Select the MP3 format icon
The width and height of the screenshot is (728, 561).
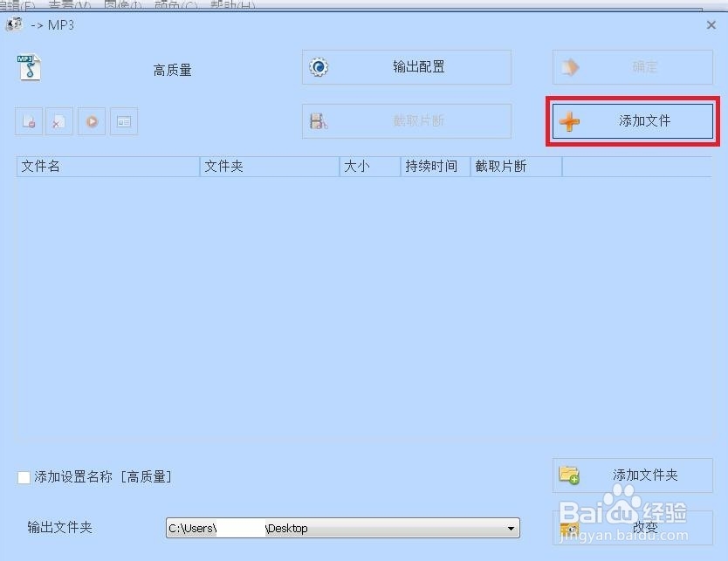point(29,67)
